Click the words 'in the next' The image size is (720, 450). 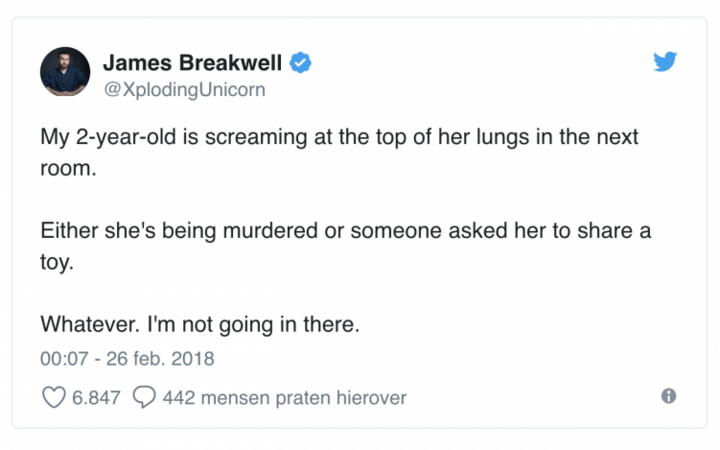(587, 137)
